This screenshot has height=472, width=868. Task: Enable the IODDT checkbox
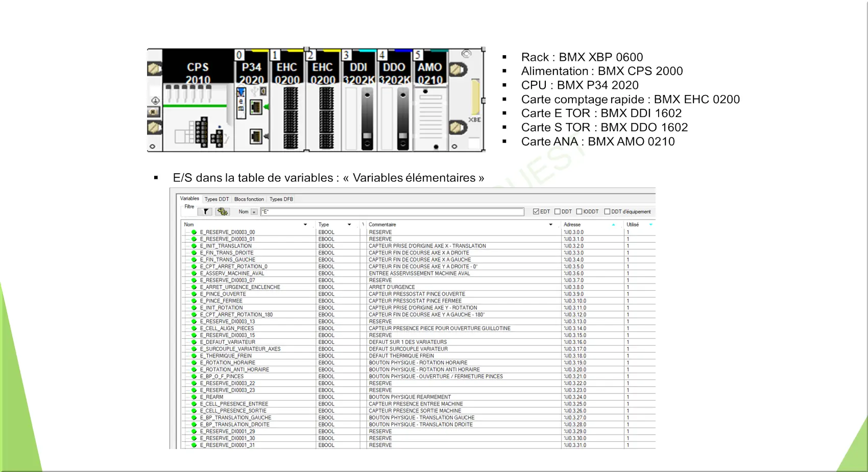point(579,211)
